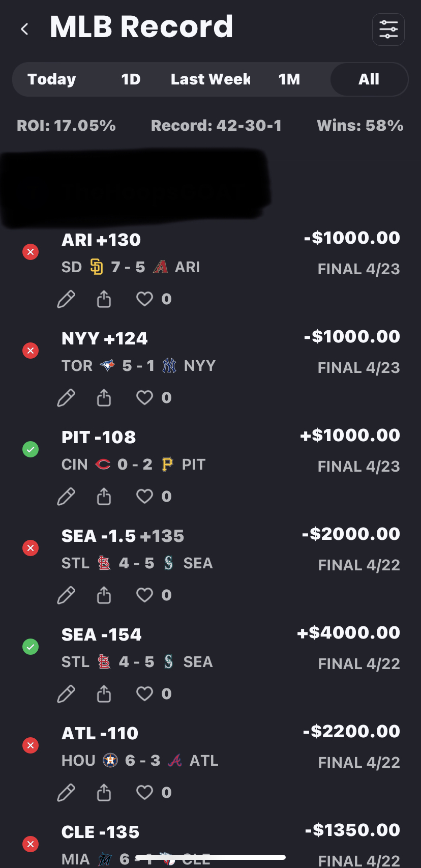The height and width of the screenshot is (868, 421).
Task: Tap the -$2200.00 ATL bet result
Action: [351, 732]
